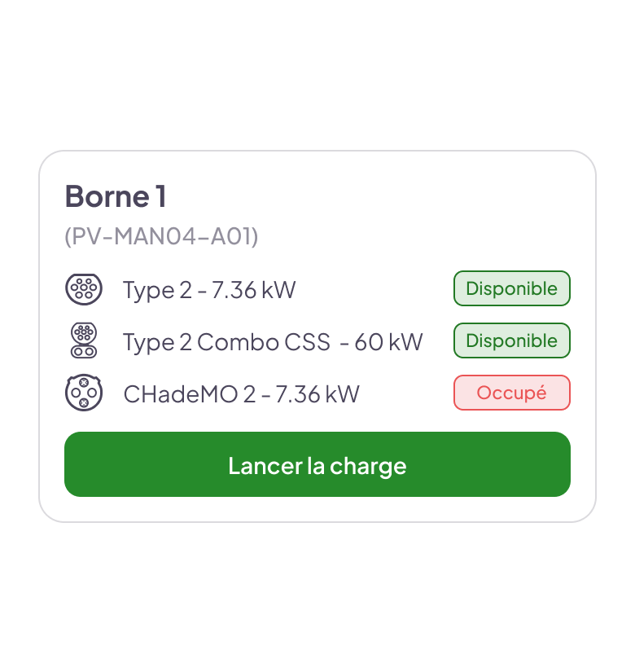Start charging with Lancer la charge

317,464
